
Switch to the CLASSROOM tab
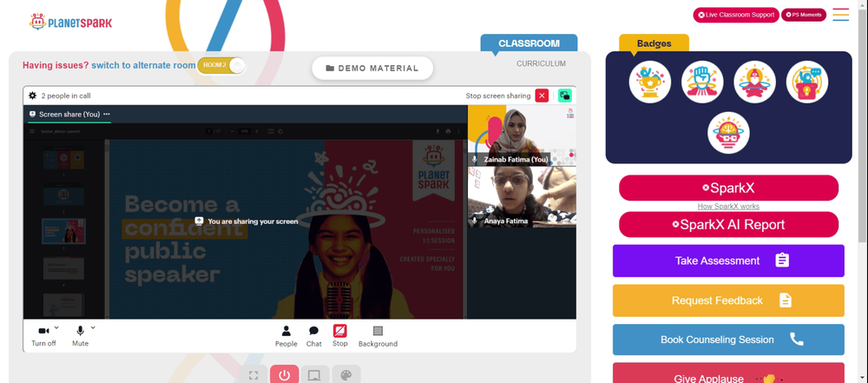point(529,43)
